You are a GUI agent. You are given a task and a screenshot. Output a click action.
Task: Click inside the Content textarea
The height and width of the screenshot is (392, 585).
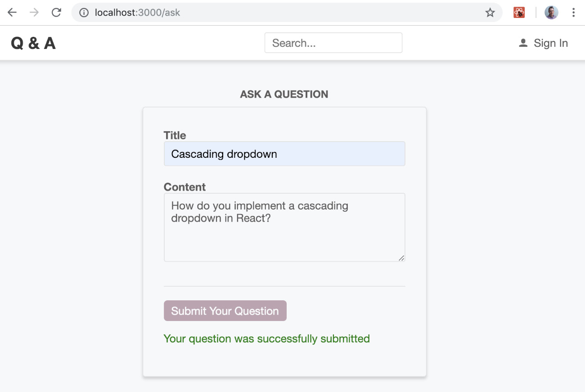click(284, 227)
